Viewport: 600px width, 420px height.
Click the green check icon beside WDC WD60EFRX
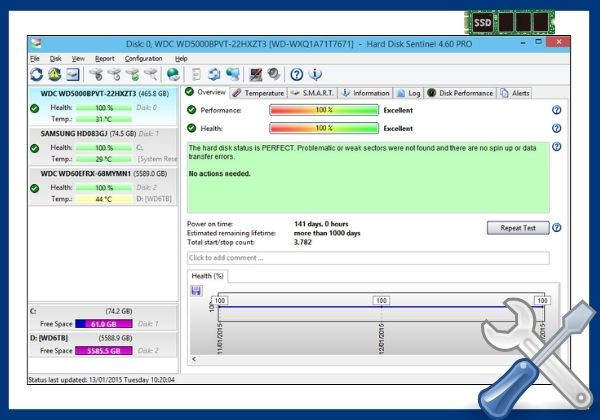coord(34,188)
